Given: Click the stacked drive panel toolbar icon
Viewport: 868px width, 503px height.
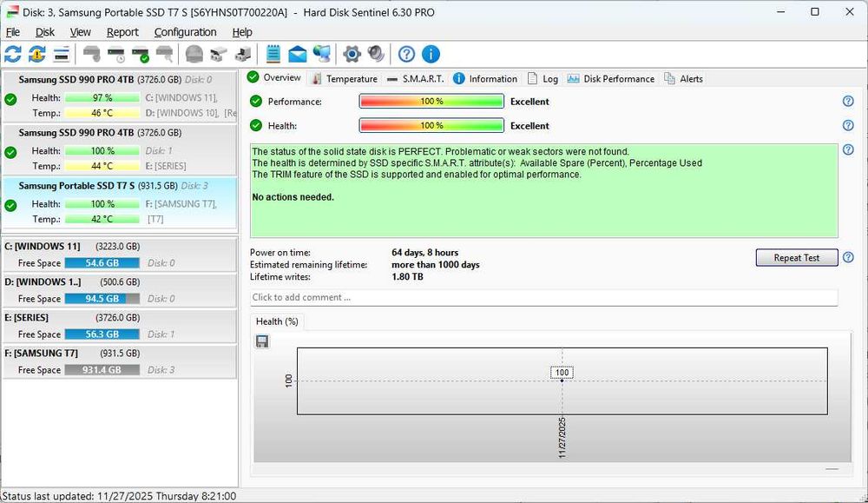Looking at the screenshot, I should [x=62, y=54].
